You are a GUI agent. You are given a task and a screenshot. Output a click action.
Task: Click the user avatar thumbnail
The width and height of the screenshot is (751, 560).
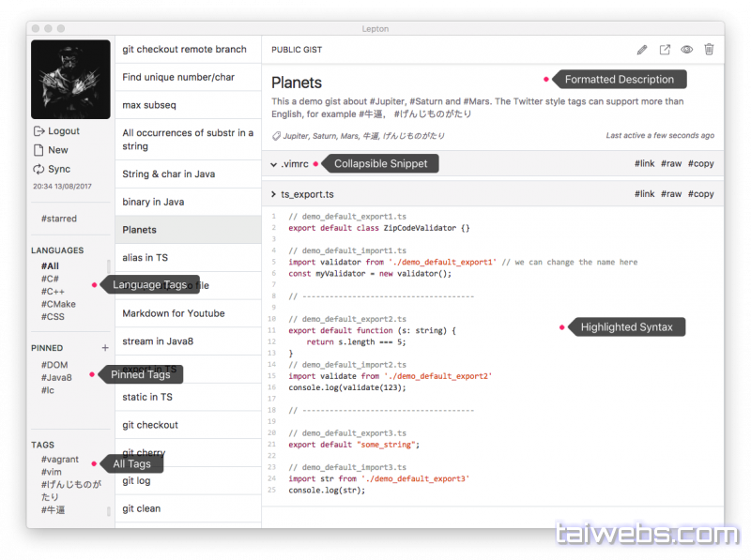pyautogui.click(x=70, y=80)
